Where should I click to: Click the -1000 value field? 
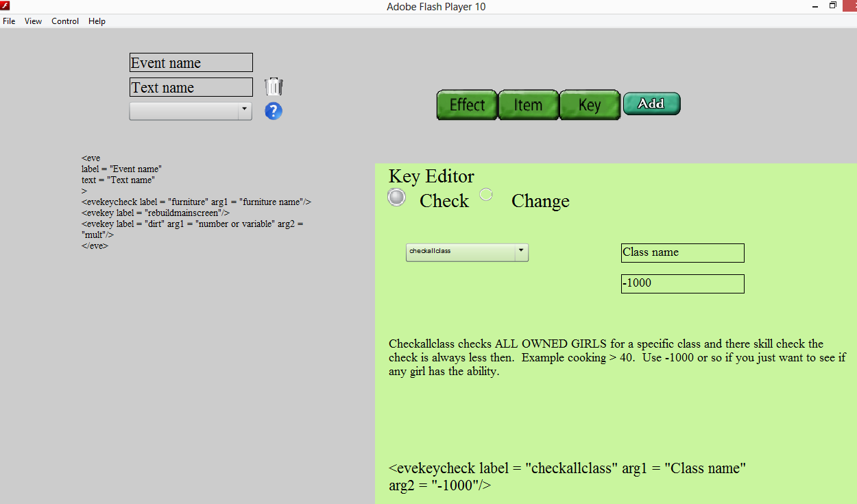682,283
